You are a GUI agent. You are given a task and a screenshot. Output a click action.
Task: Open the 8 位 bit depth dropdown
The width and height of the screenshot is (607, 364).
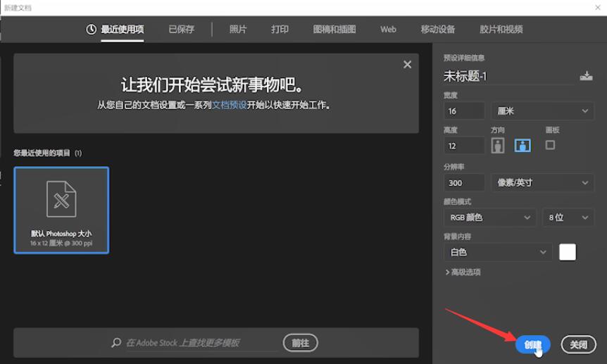pyautogui.click(x=568, y=218)
